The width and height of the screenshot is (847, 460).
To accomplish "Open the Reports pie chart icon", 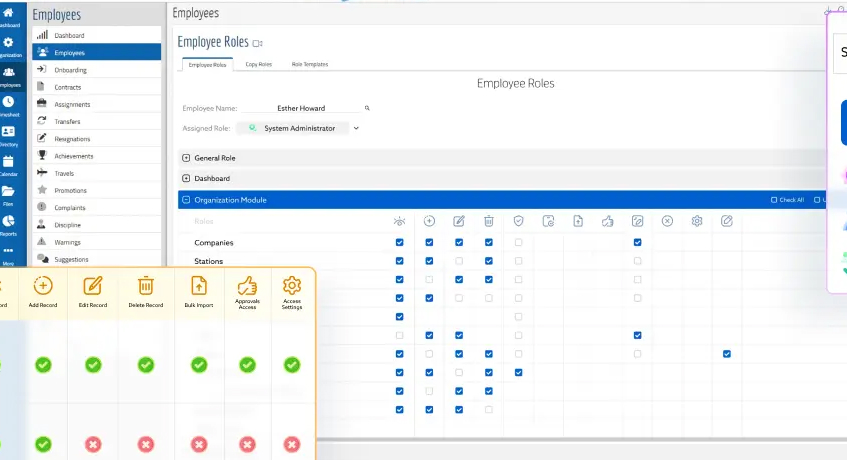I will [x=8, y=223].
